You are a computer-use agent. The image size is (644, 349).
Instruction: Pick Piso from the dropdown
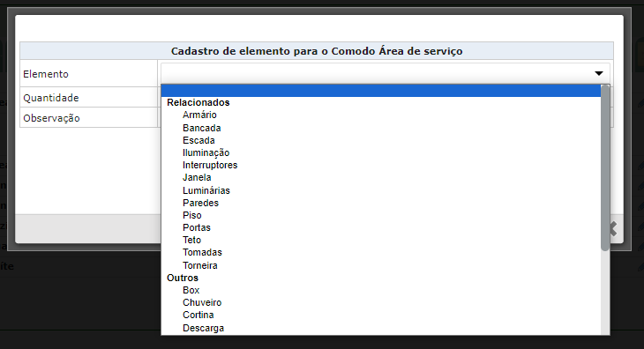[192, 215]
